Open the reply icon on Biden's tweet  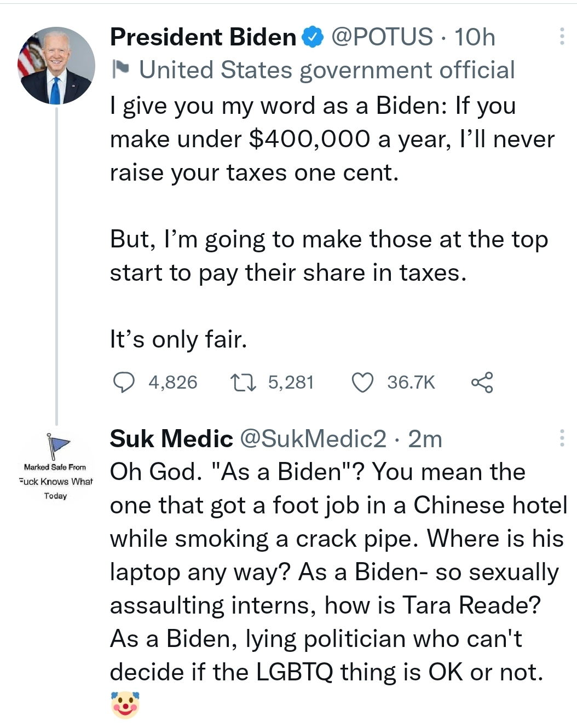(x=124, y=382)
